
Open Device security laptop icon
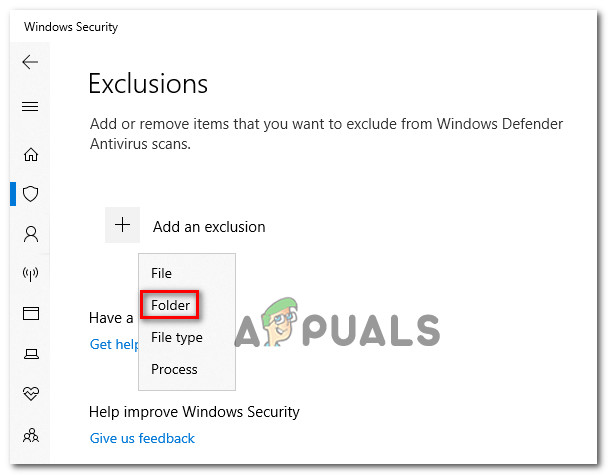tap(31, 354)
